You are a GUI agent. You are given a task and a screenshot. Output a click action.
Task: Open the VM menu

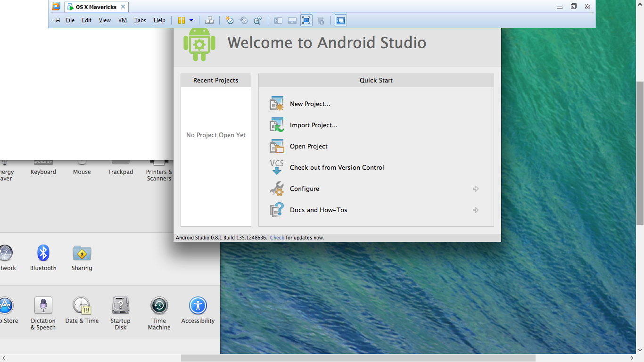[x=123, y=20]
